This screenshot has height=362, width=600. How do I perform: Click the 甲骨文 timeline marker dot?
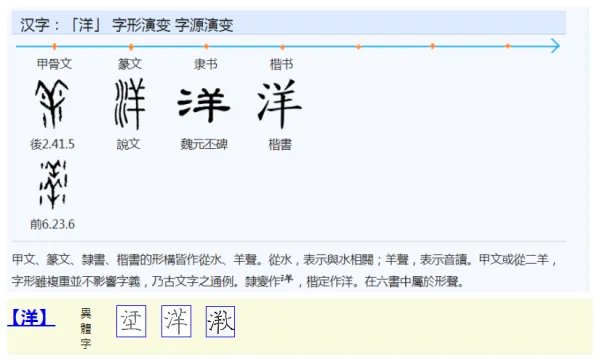[55, 46]
